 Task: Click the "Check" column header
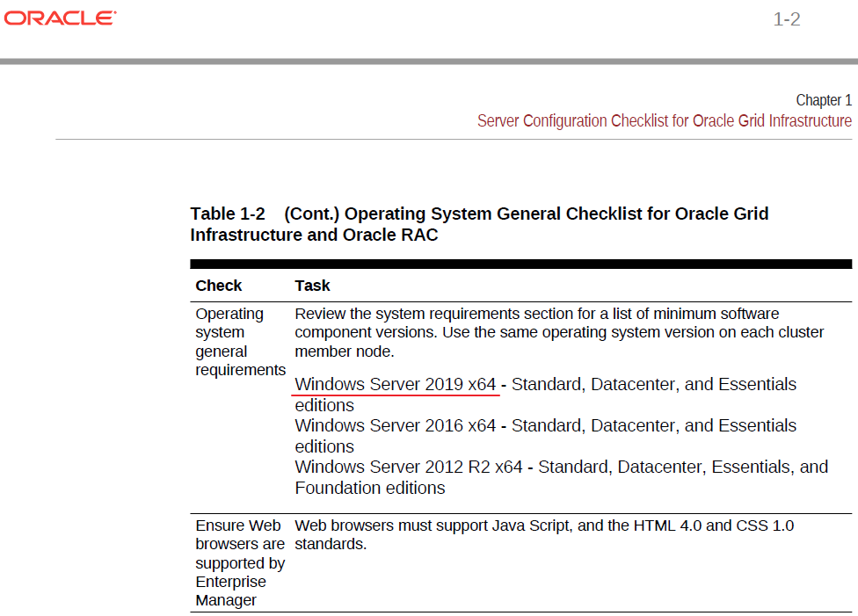pyautogui.click(x=218, y=286)
